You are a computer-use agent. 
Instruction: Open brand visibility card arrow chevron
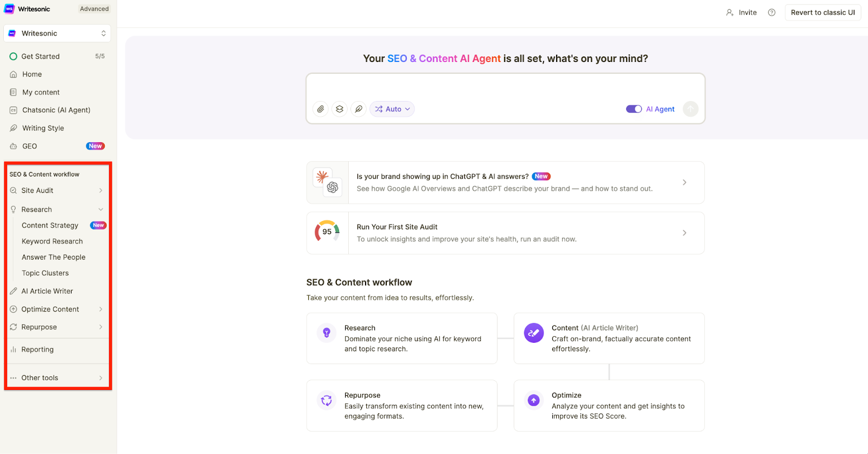click(685, 182)
